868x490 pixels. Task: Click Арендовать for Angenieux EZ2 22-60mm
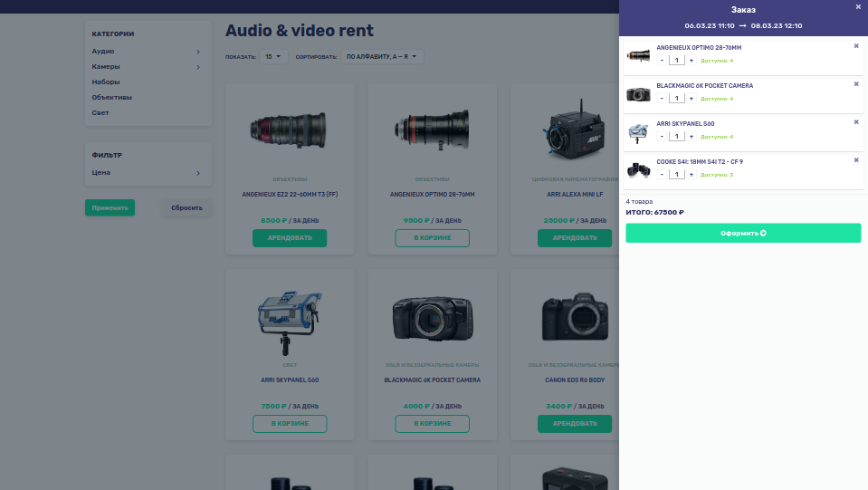click(290, 238)
